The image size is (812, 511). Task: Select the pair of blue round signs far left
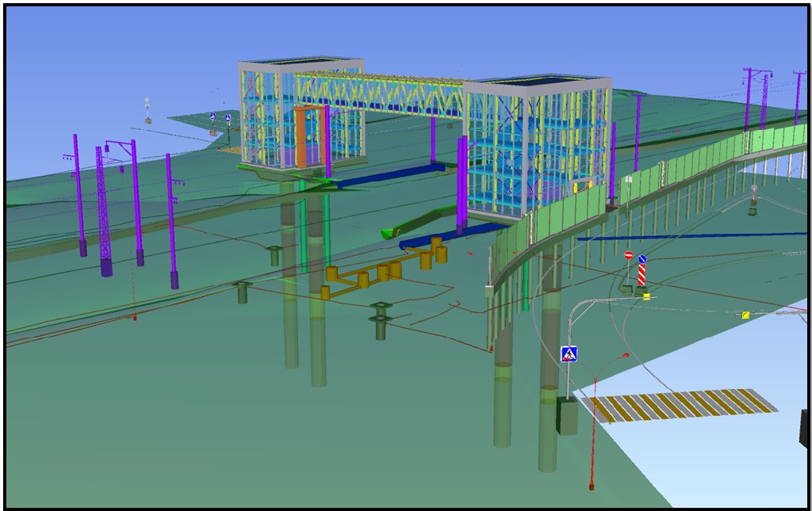(220, 118)
